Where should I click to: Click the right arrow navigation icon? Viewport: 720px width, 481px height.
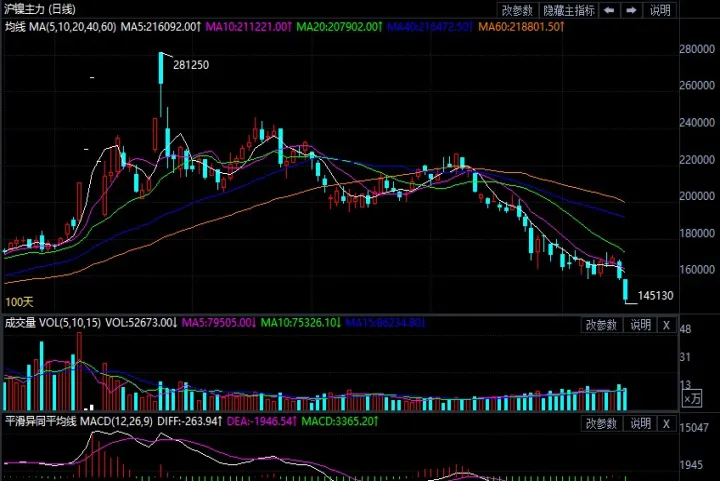632,10
